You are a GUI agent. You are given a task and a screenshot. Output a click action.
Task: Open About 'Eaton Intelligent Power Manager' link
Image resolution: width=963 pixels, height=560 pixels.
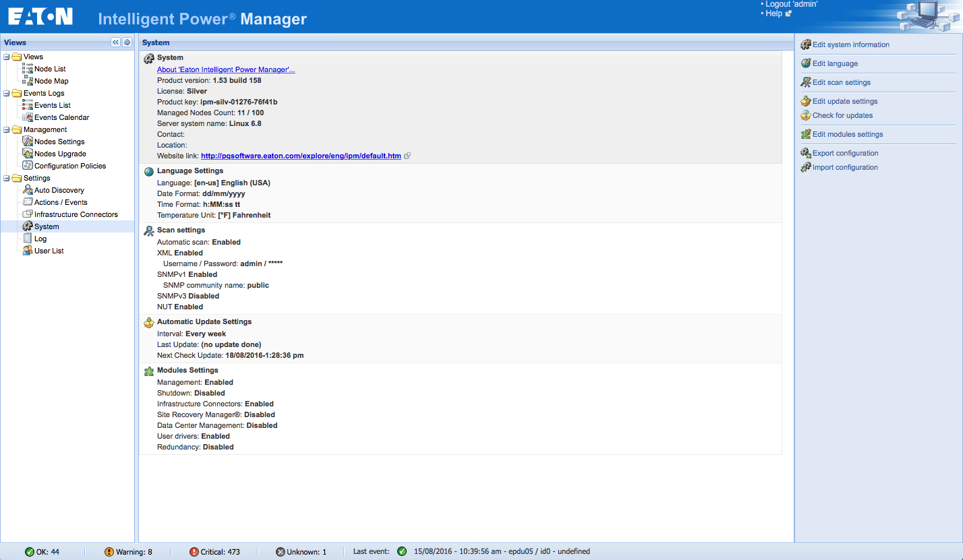tap(226, 69)
